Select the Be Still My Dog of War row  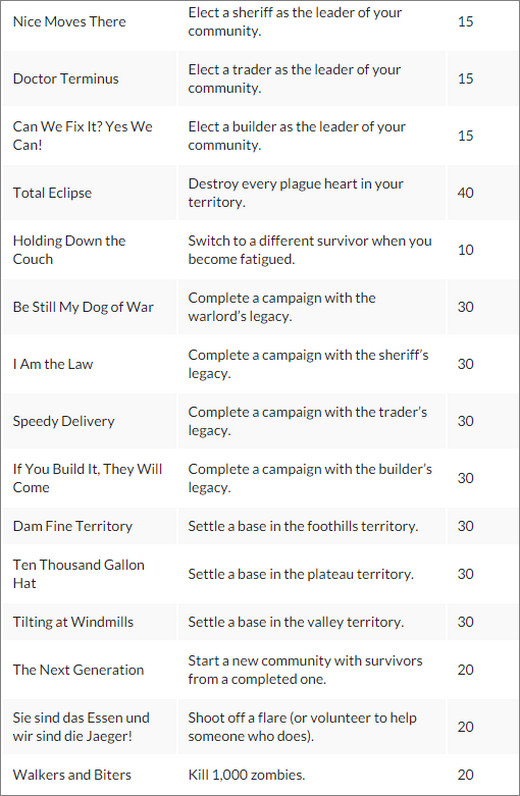pyautogui.click(x=260, y=307)
